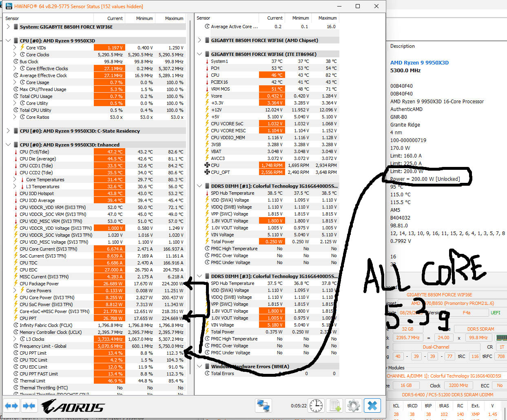Click the Dual-Channel mode field

pos(436,347)
